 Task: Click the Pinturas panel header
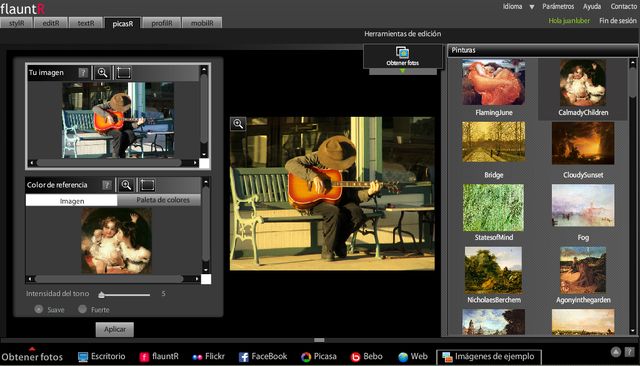(542, 50)
